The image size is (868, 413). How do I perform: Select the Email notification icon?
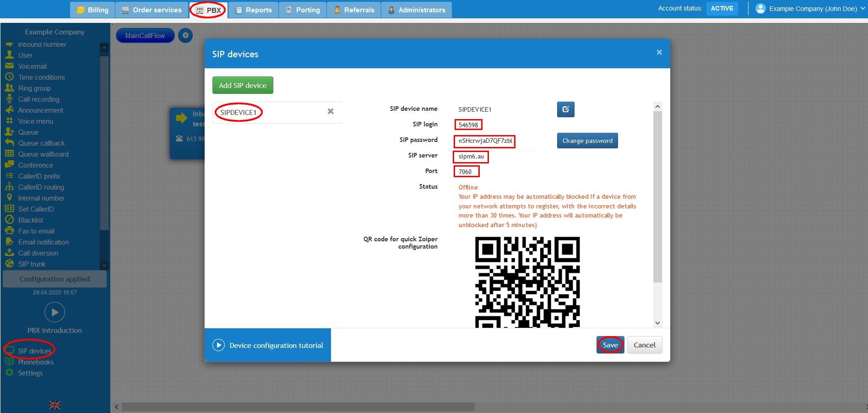(9, 242)
